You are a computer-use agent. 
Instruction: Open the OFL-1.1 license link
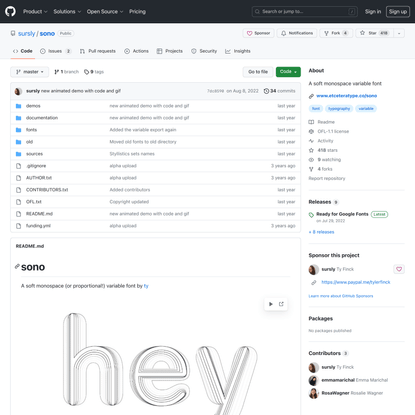329,131
